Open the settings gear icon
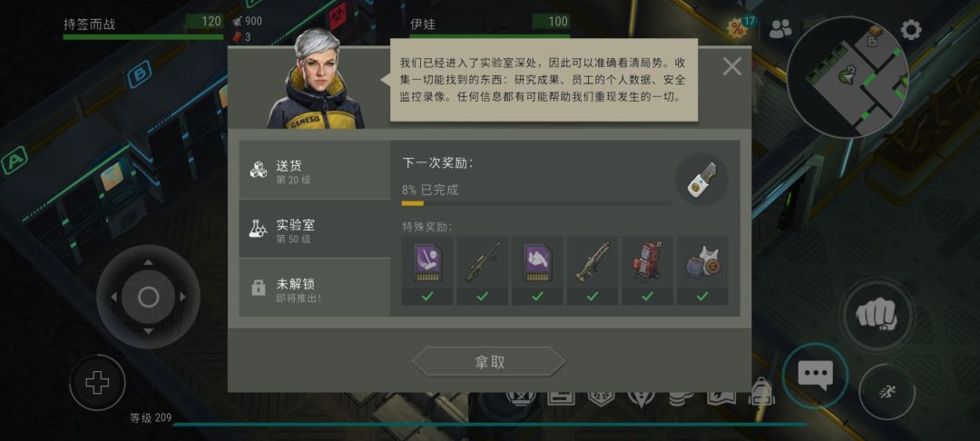This screenshot has width=980, height=441. point(910,29)
